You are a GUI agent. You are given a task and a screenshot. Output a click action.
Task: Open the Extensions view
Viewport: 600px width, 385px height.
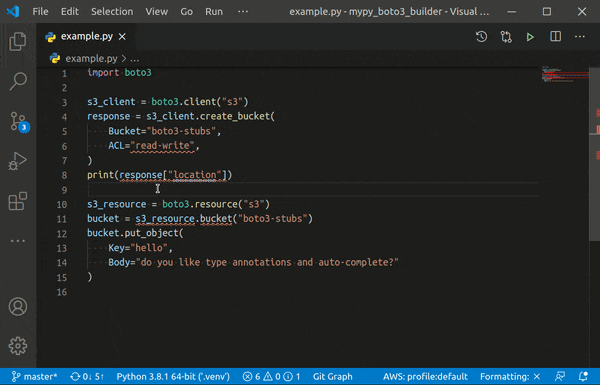[18, 201]
